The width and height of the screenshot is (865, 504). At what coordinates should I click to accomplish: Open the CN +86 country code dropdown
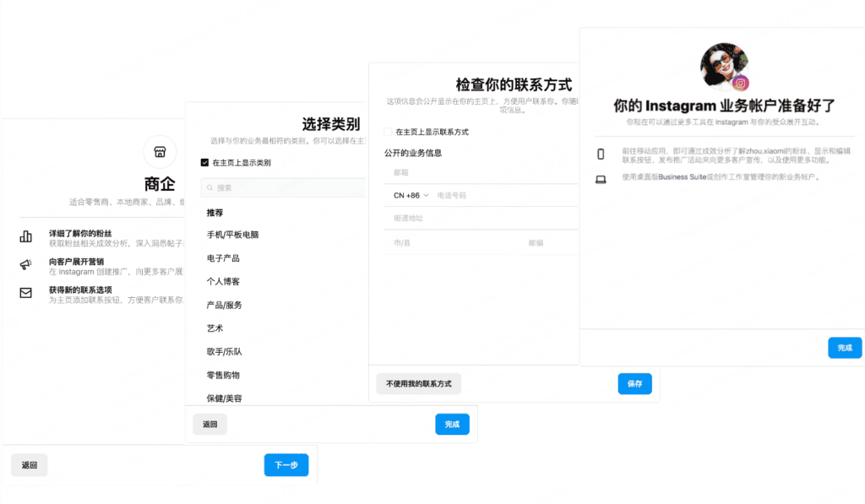click(x=411, y=196)
